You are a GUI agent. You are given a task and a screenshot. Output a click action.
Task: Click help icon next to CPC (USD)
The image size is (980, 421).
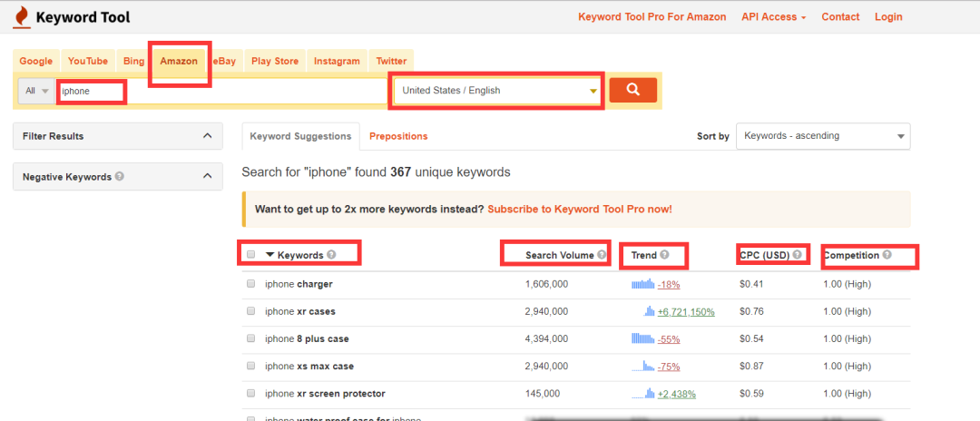tap(797, 255)
